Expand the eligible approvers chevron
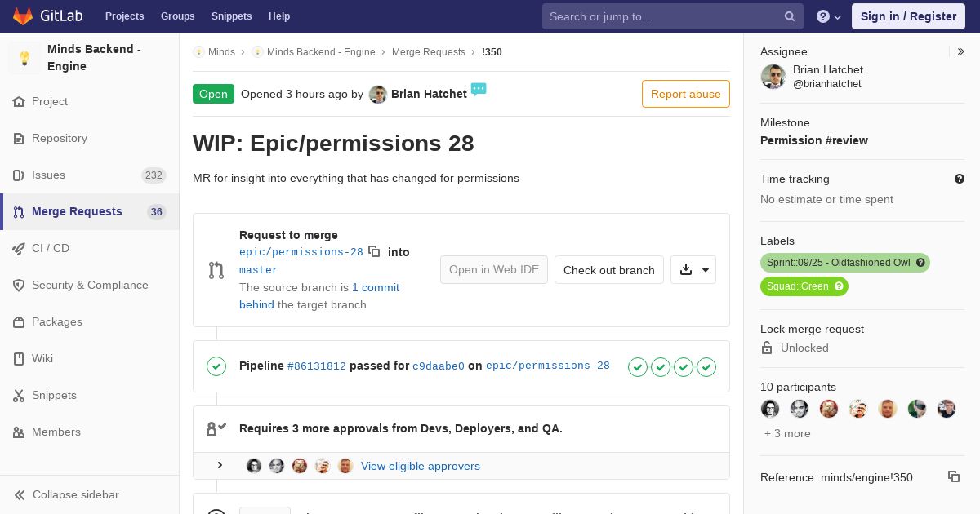 (220, 465)
